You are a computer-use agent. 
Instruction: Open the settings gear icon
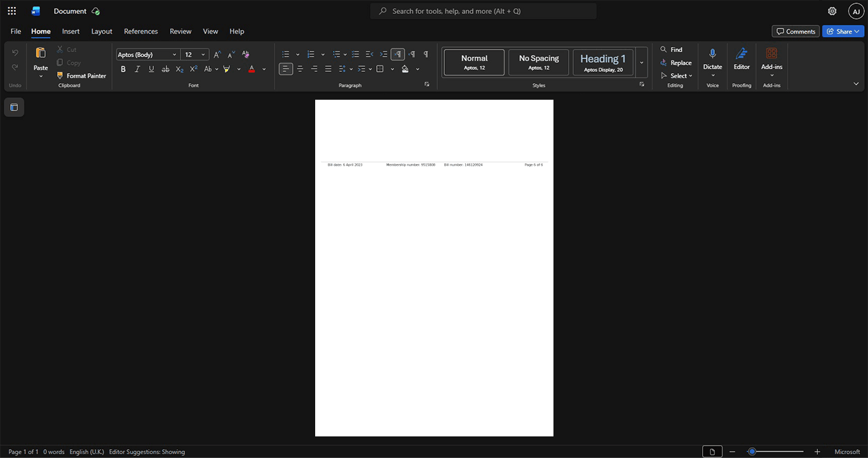coord(832,11)
